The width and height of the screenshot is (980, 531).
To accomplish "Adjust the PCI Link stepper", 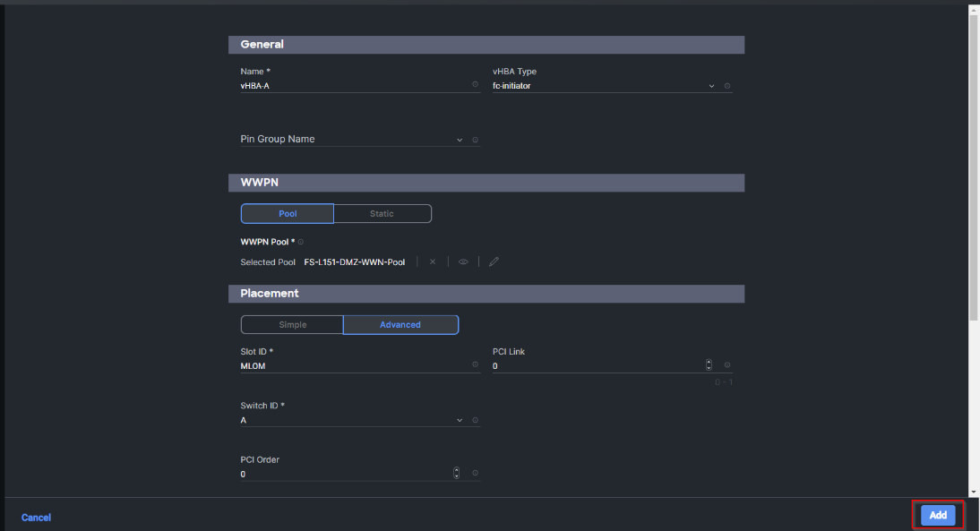I will 709,364.
